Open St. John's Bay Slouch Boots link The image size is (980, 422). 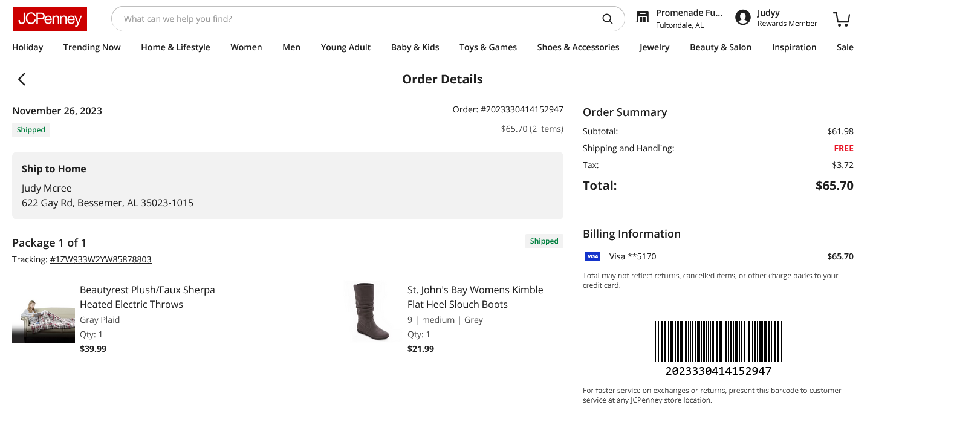pos(475,297)
